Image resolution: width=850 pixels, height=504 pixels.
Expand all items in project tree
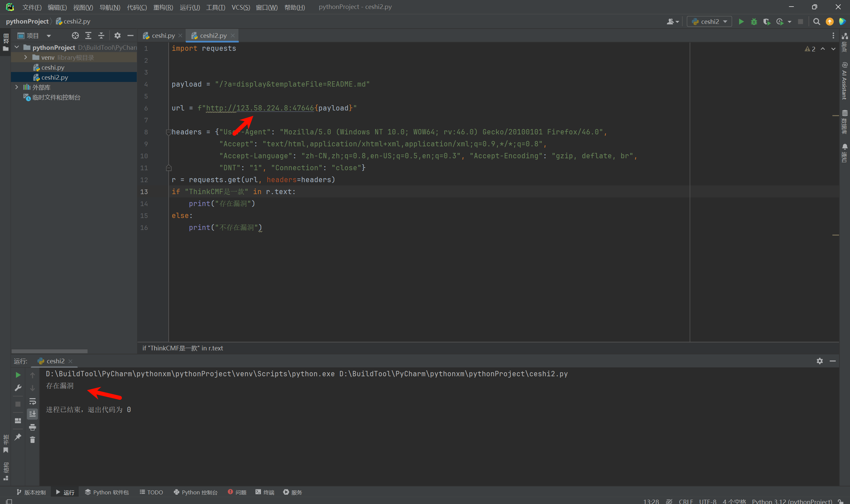pos(88,35)
